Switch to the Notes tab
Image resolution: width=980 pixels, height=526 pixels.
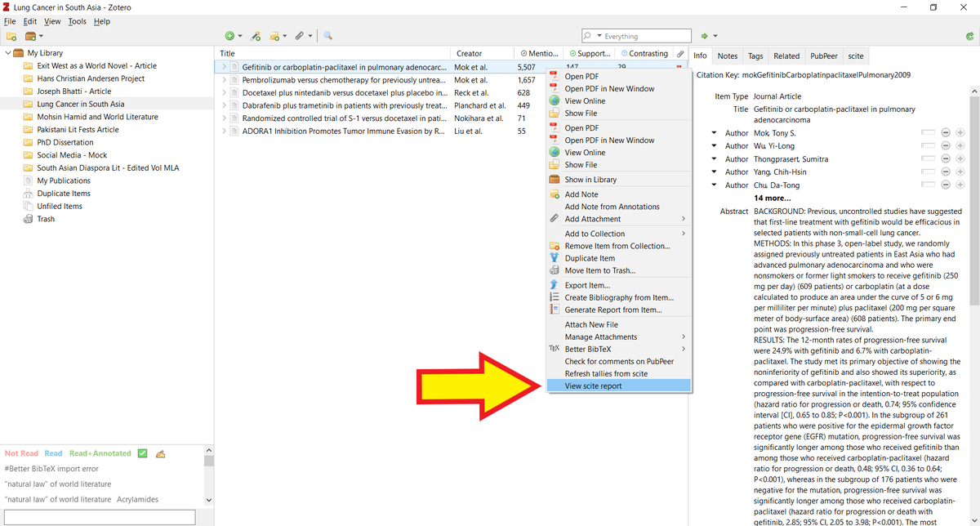(727, 56)
